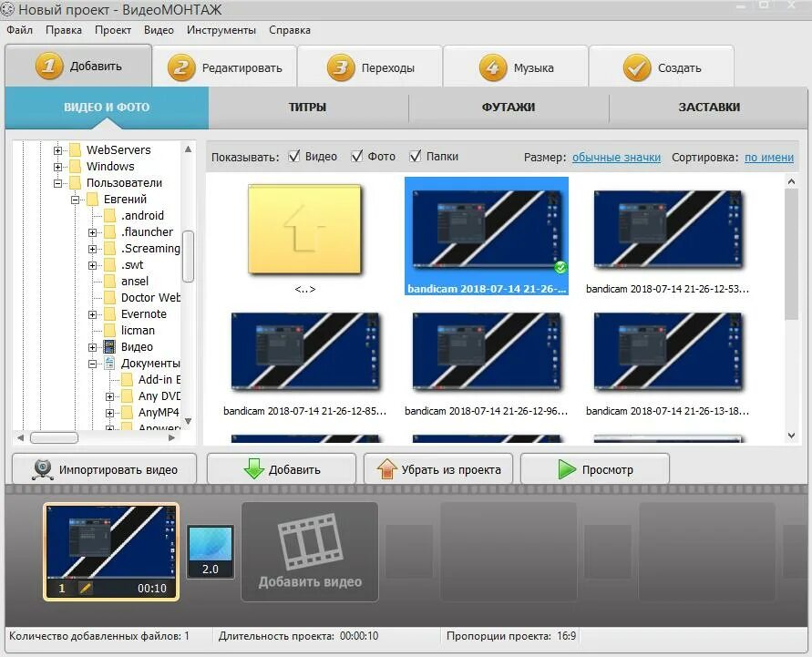This screenshot has height=657, width=812.
Task: Click the file browser scroll down arrow
Action: click(x=791, y=436)
